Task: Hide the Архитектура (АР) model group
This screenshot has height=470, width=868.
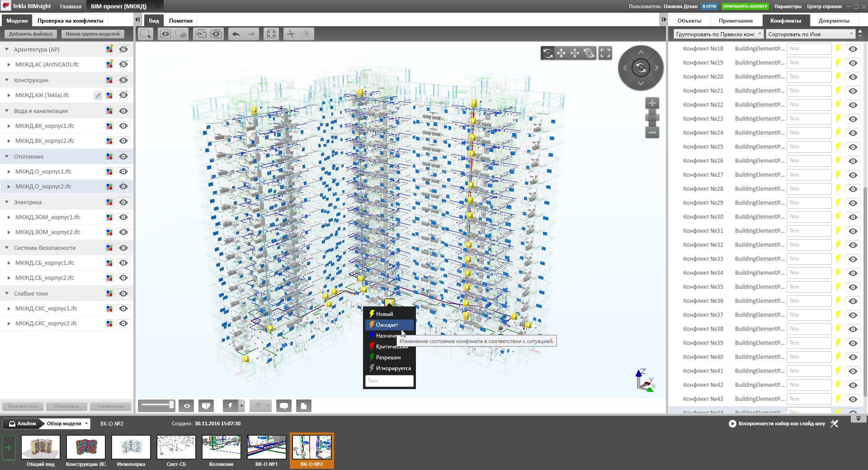Action: tap(123, 50)
